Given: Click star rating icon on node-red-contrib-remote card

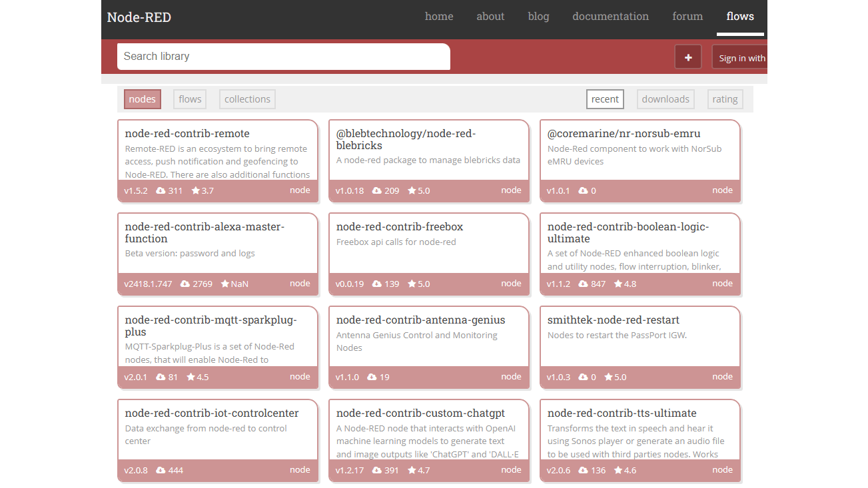Looking at the screenshot, I should pyautogui.click(x=196, y=190).
